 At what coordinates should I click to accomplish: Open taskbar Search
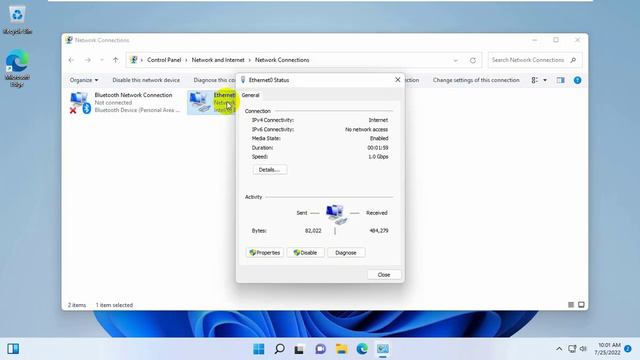click(280, 349)
